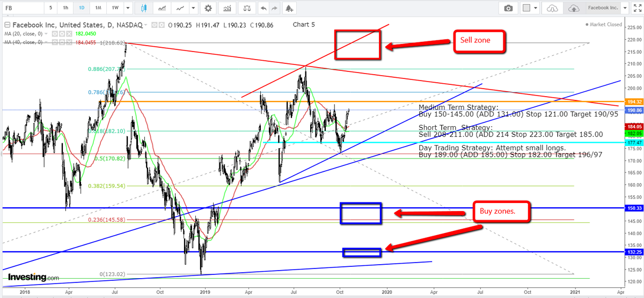Click the Medium Term Strategy heading text

click(x=458, y=107)
